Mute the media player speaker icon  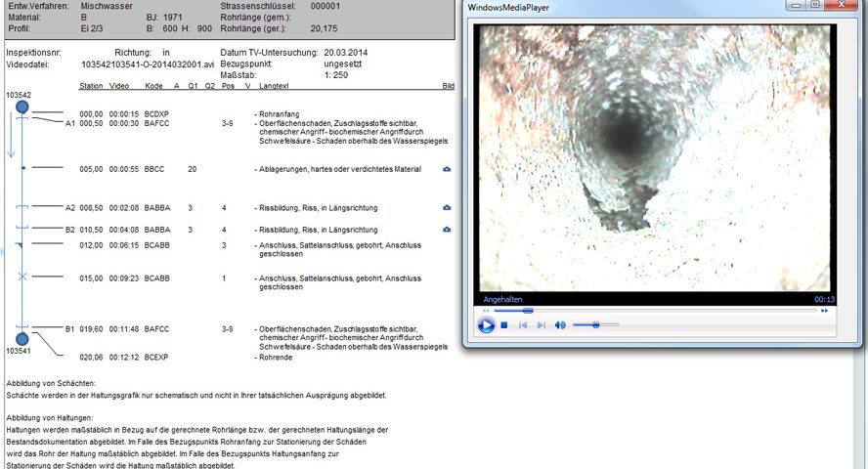(x=560, y=324)
